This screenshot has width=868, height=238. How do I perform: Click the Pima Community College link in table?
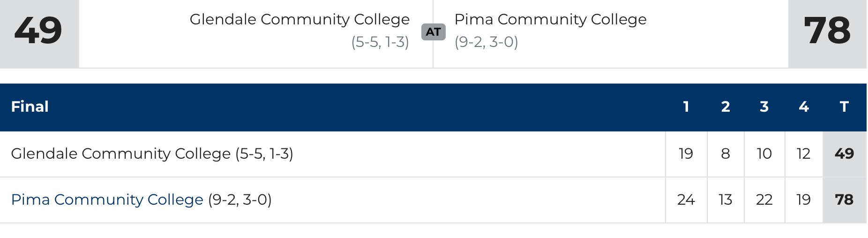[x=107, y=200]
